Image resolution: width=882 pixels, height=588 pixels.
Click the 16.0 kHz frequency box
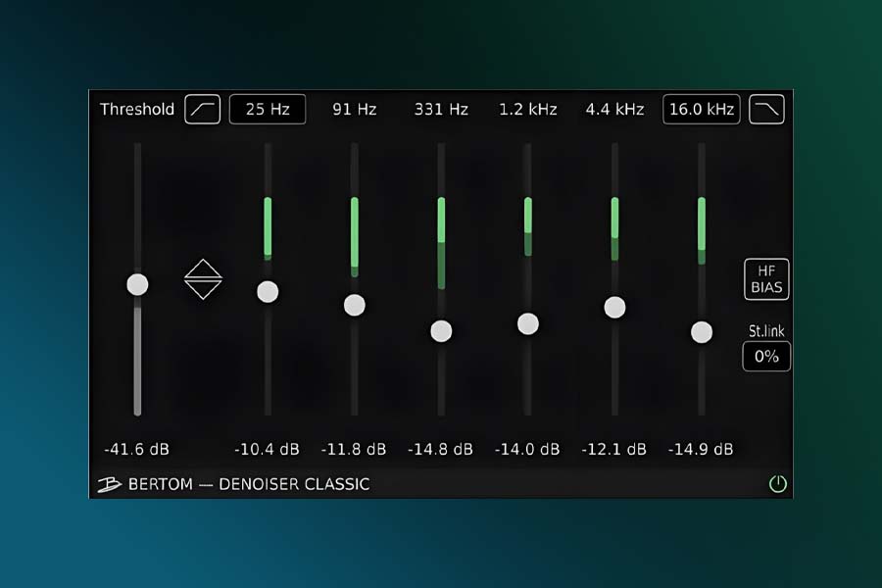[702, 109]
